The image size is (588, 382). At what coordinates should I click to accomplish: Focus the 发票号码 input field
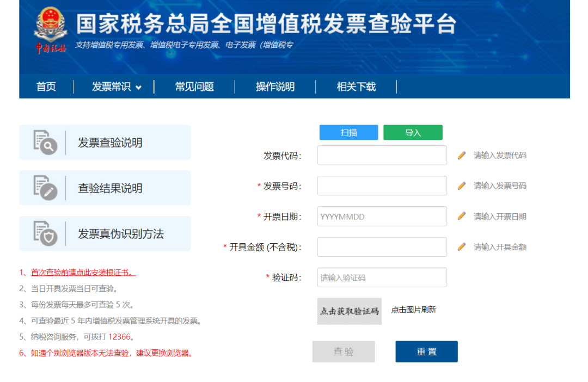[x=382, y=186]
